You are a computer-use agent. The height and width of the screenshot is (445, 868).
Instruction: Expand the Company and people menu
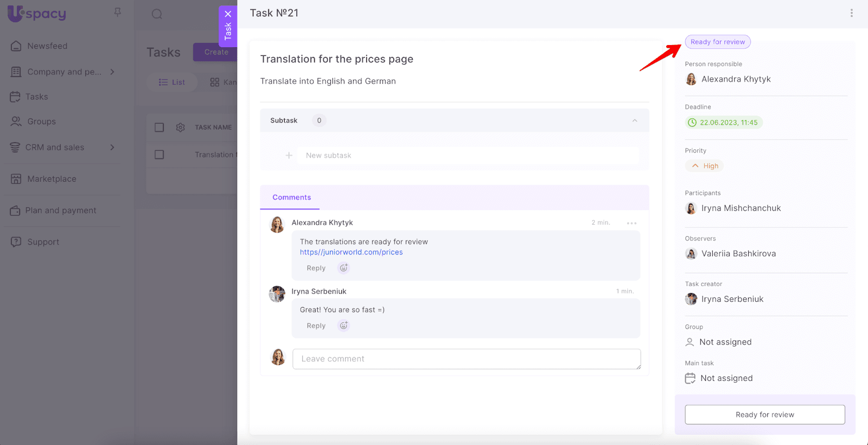tap(112, 72)
